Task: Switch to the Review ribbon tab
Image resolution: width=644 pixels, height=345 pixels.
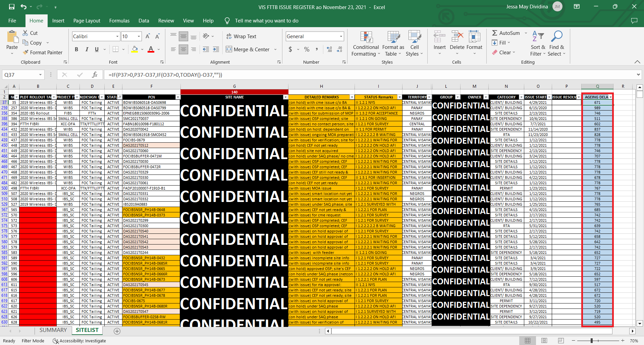Action: (166, 20)
